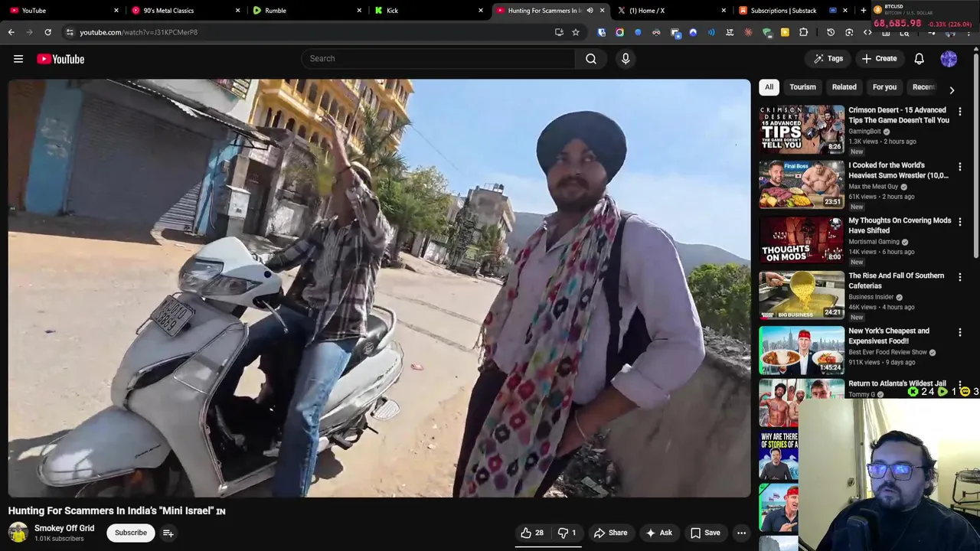Open the Create menu
980x551 pixels.
click(879, 59)
